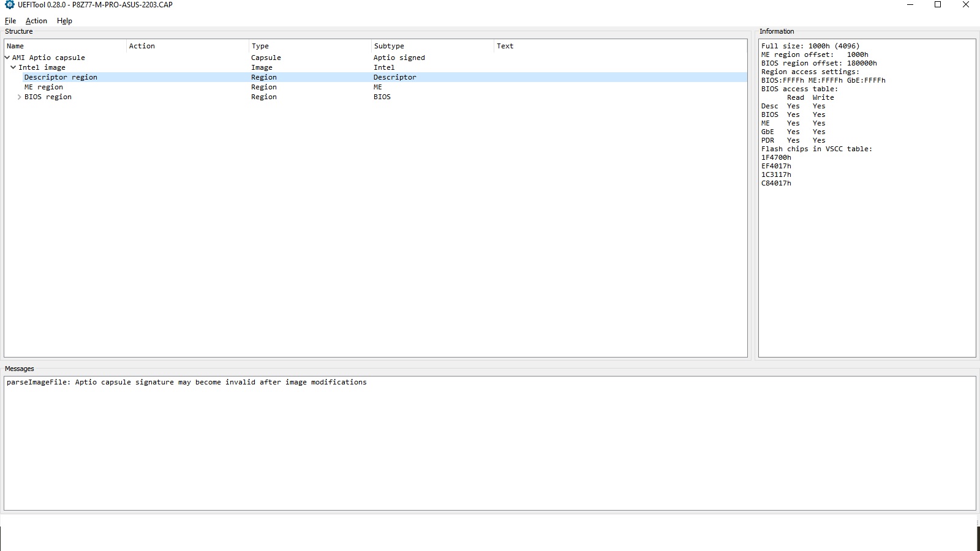Click the 'Descriptor' subtype cell

tap(395, 77)
